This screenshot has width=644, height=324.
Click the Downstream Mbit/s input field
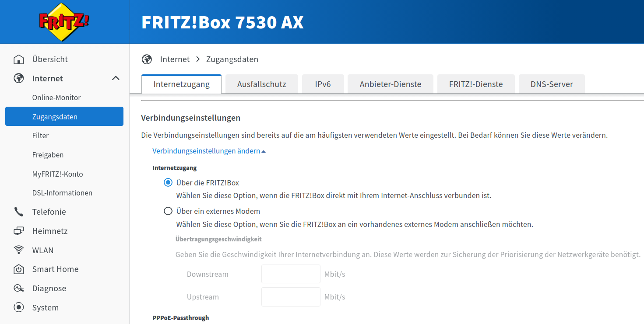tap(291, 274)
